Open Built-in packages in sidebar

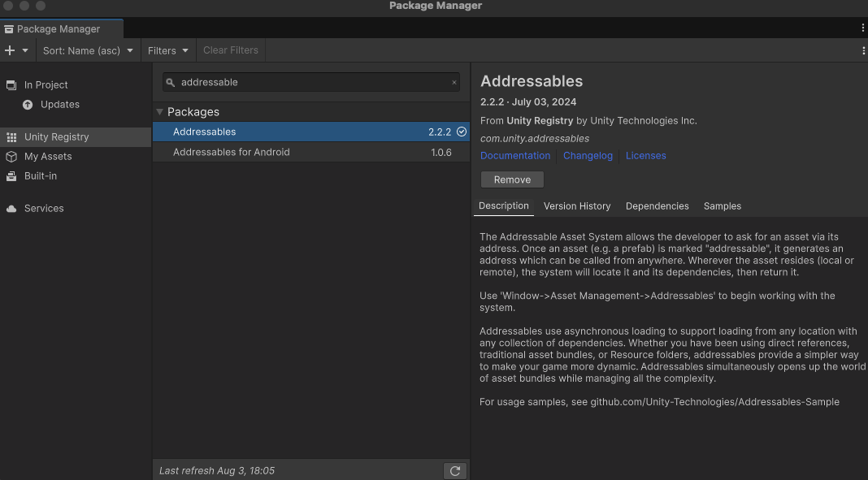(41, 176)
